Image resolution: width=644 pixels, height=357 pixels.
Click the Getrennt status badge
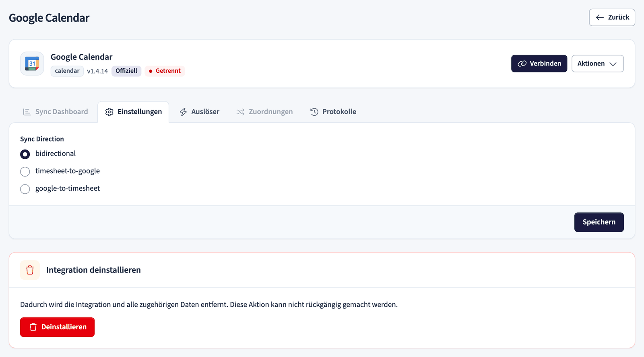(165, 71)
